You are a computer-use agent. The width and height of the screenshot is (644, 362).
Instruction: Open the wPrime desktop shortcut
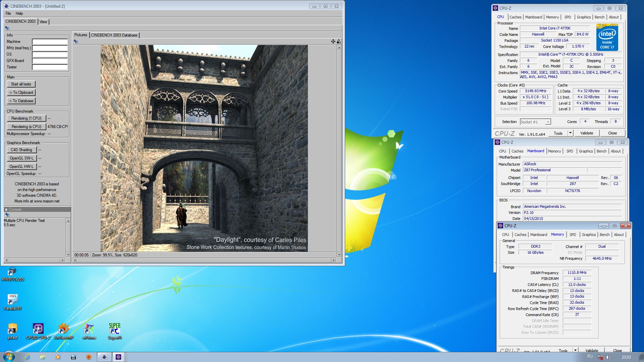coord(89,331)
